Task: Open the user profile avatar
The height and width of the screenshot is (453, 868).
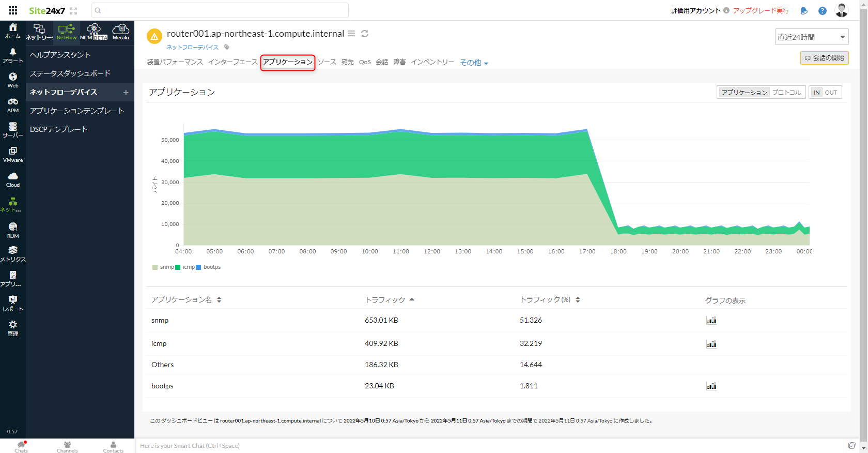Action: coord(842,10)
